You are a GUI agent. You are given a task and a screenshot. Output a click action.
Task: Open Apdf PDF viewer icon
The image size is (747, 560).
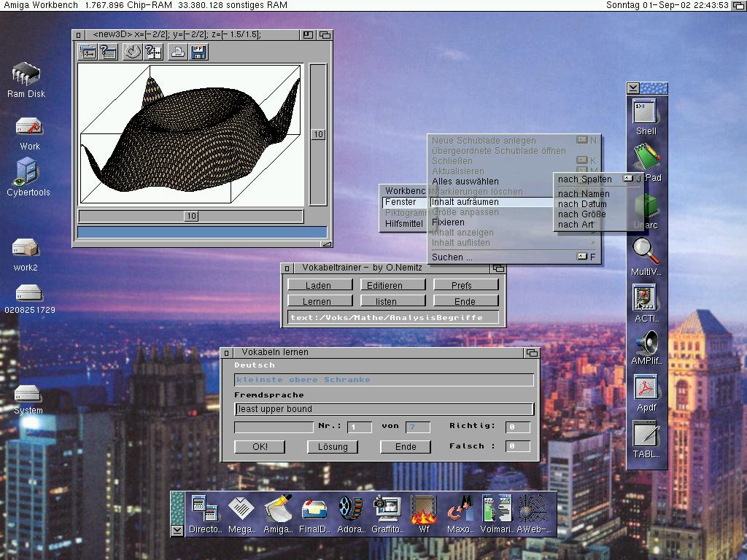pos(646,388)
